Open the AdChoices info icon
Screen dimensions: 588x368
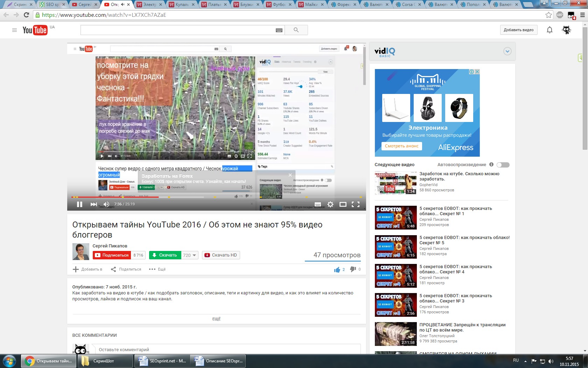pos(472,71)
